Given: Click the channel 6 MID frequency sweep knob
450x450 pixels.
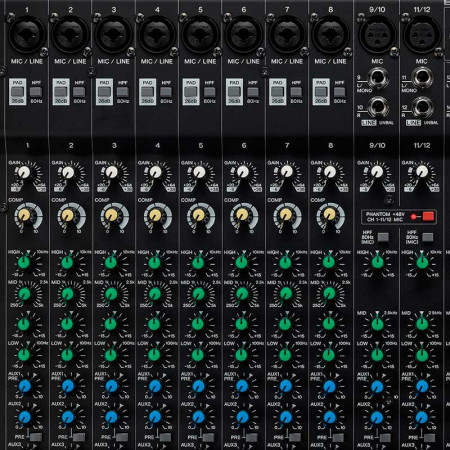Looking at the screenshot, I should point(242,294).
